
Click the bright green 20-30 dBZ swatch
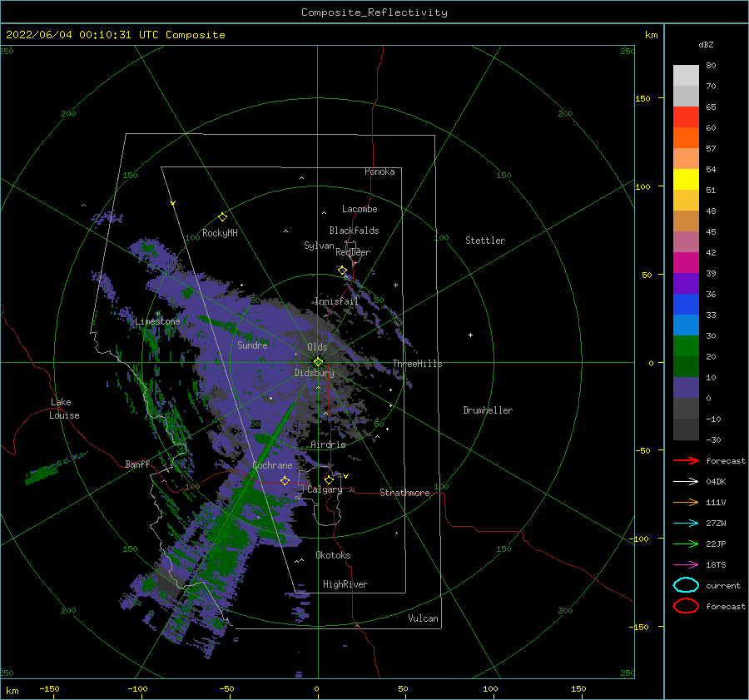(686, 345)
